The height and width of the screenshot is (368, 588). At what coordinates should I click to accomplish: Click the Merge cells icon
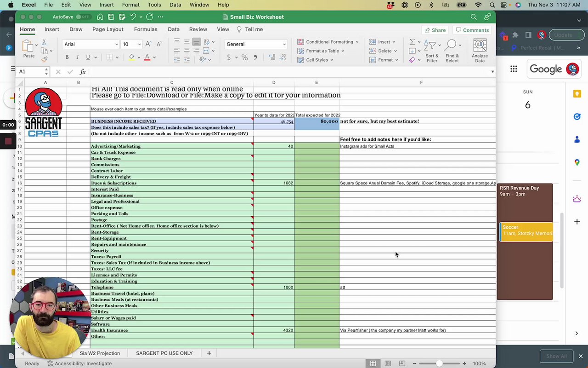tap(206, 51)
